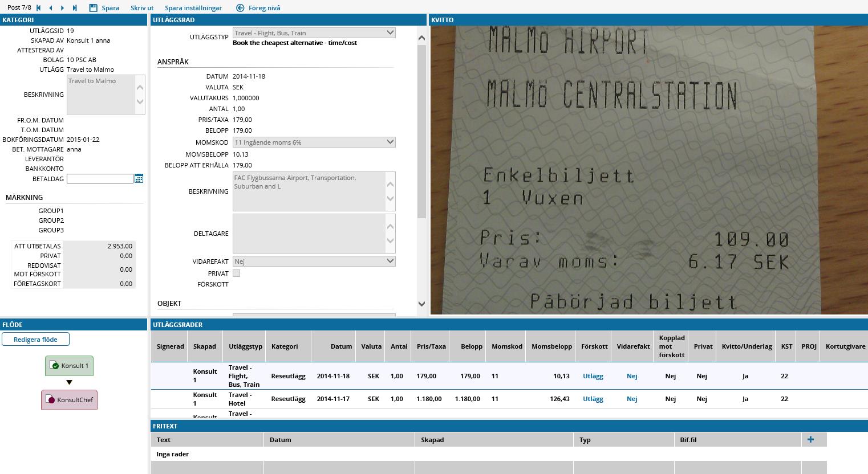Open the Momskod dropdown
The height and width of the screenshot is (474, 868).
coord(314,142)
